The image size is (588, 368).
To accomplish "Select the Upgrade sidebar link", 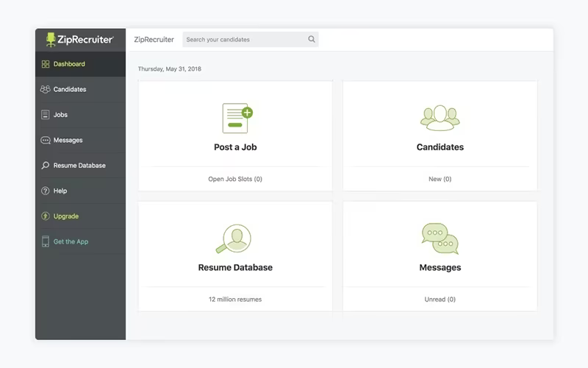I will [x=81, y=216].
